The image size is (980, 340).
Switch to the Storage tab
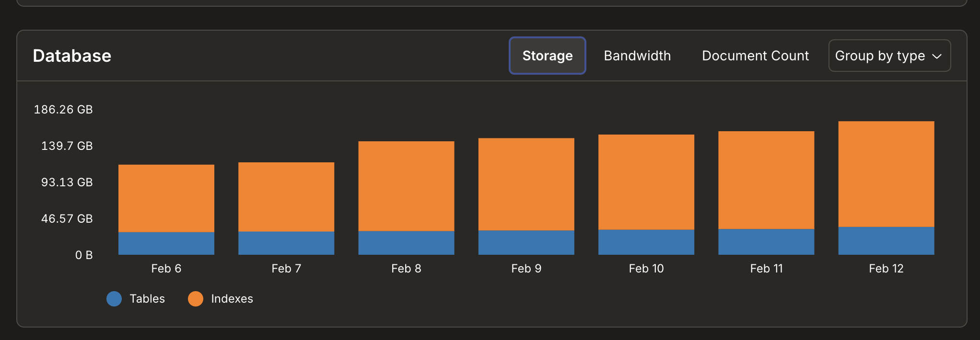(547, 56)
